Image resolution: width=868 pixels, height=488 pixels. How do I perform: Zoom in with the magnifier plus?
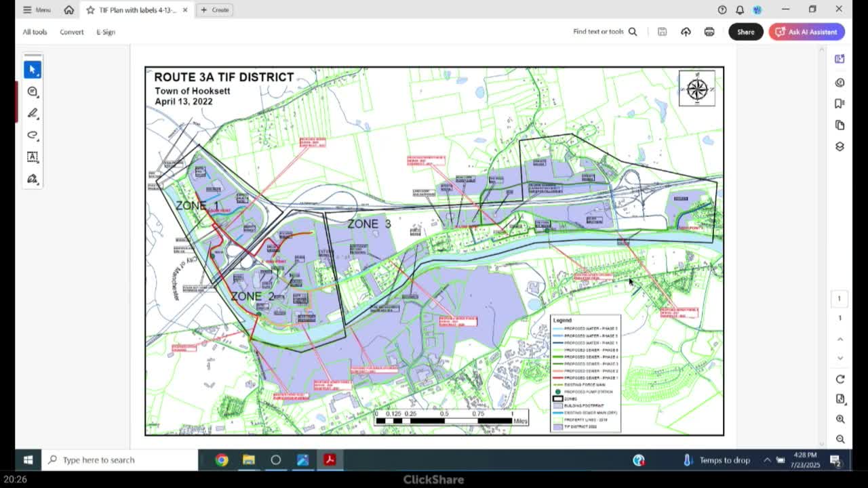tap(840, 419)
